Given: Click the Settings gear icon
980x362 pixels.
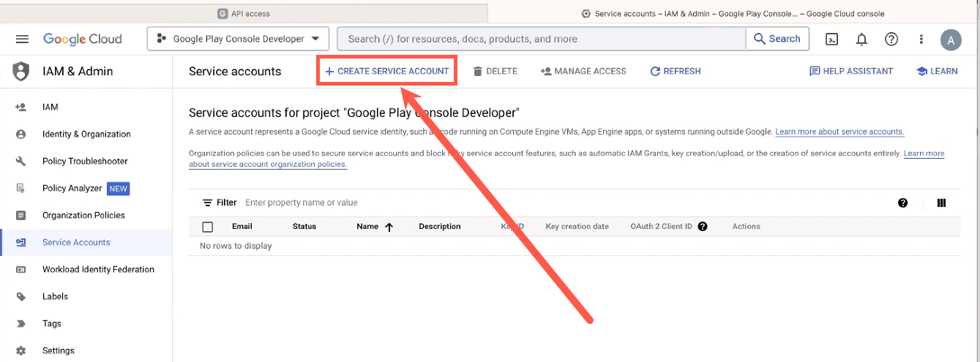Looking at the screenshot, I should pos(20,350).
